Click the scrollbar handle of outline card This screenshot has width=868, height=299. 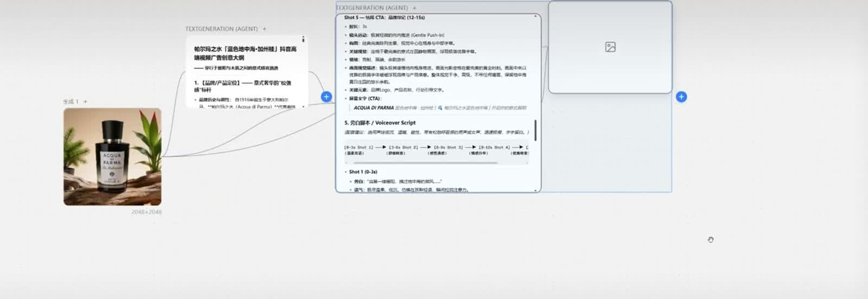(x=303, y=39)
